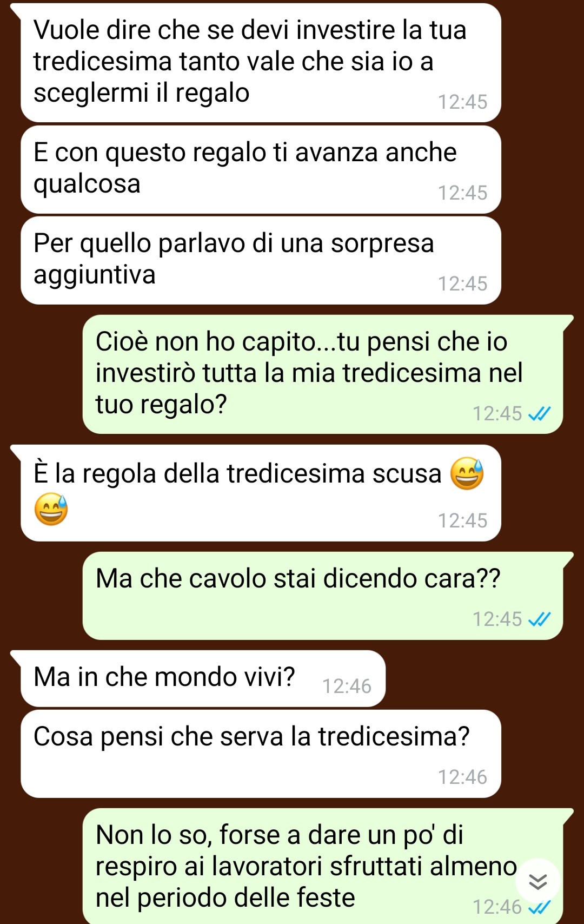Select message 'Cosa pensi che serva la tredicesima?'
This screenshot has width=584, height=924.
coord(261,754)
